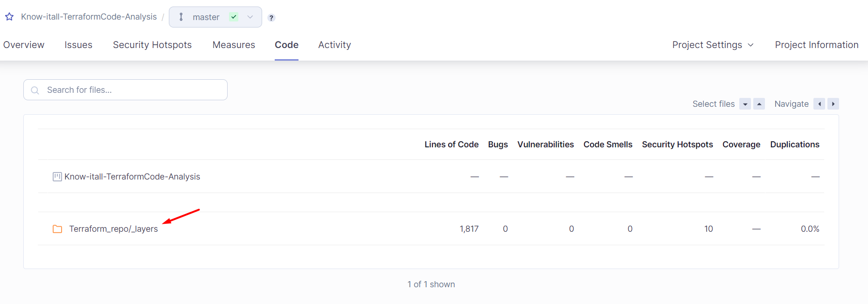Open the Measures tab
This screenshot has width=868, height=304.
pyautogui.click(x=234, y=45)
